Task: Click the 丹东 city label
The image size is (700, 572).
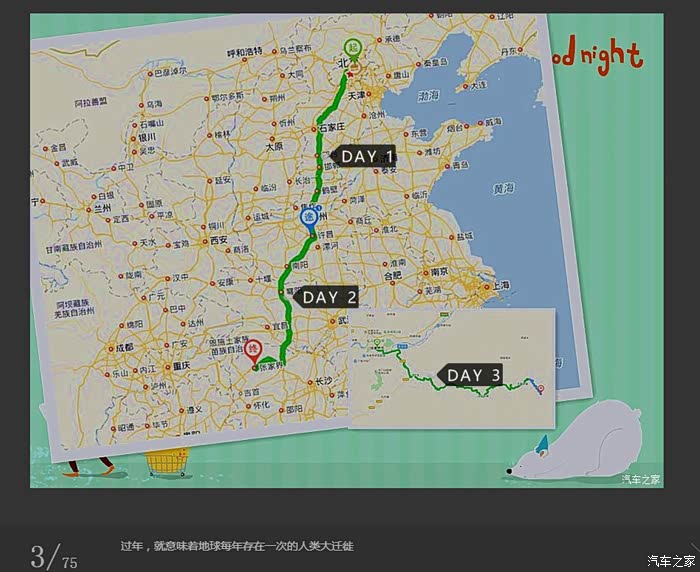Action: point(509,51)
